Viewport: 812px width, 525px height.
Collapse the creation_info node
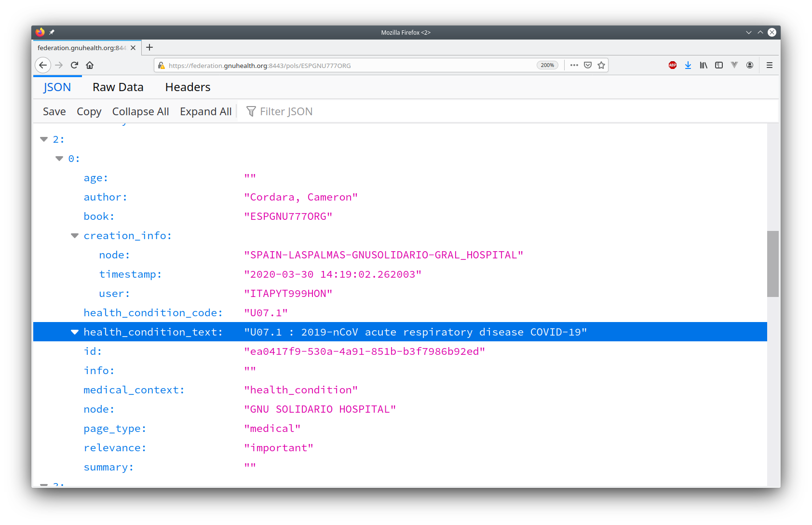click(75, 236)
